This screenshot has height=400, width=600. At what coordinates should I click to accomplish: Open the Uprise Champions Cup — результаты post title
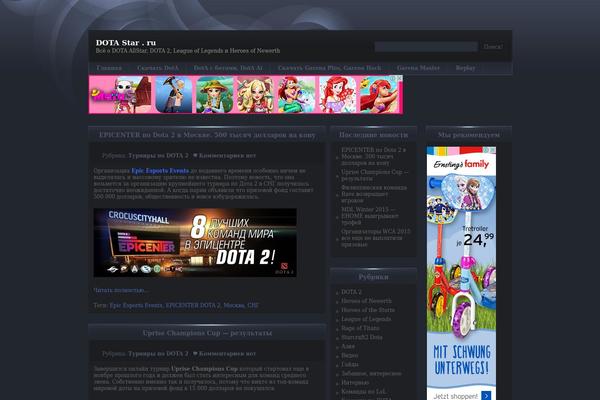click(207, 333)
